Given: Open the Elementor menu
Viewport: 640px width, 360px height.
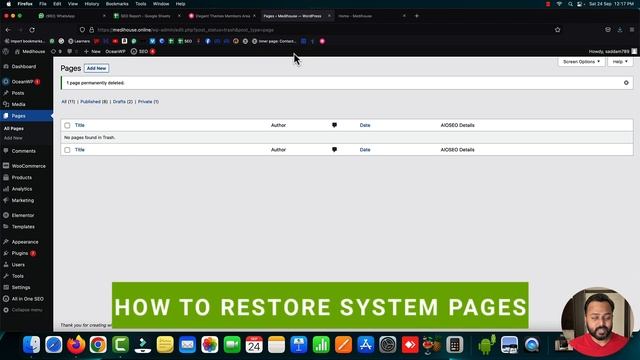Looking at the screenshot, I should [22, 216].
